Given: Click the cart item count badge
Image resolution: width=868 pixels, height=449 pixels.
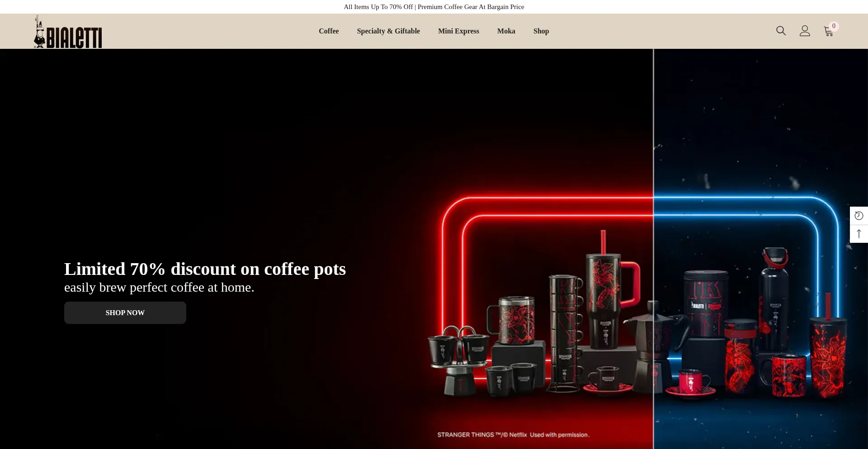Looking at the screenshot, I should 834,26.
